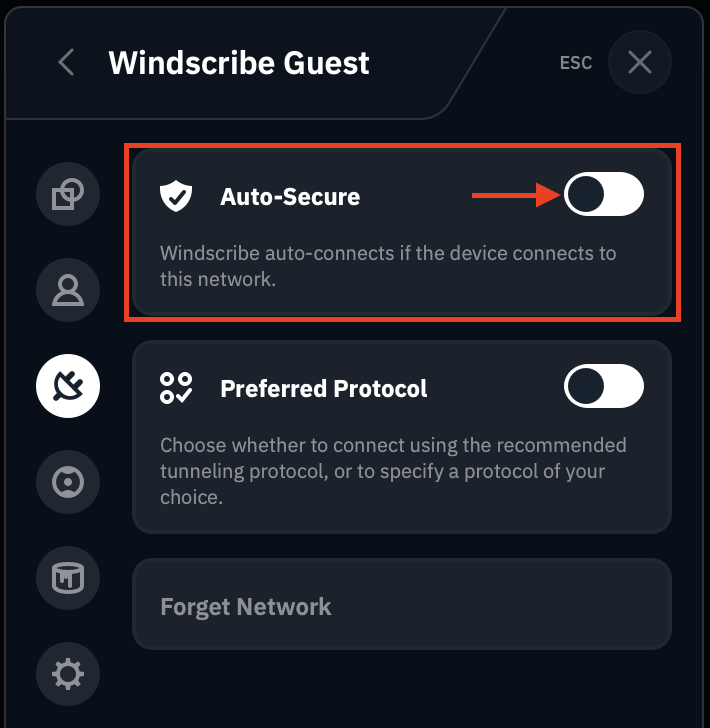The image size is (710, 728).
Task: Turn on the Preferred Protocol toggle
Action: (603, 387)
